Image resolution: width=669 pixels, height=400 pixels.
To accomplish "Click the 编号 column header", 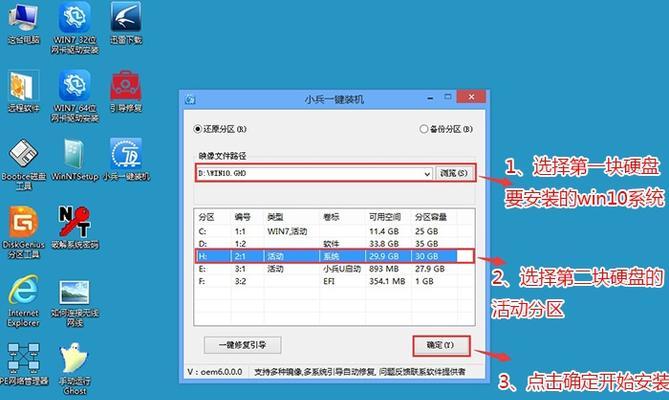I will pos(242,217).
